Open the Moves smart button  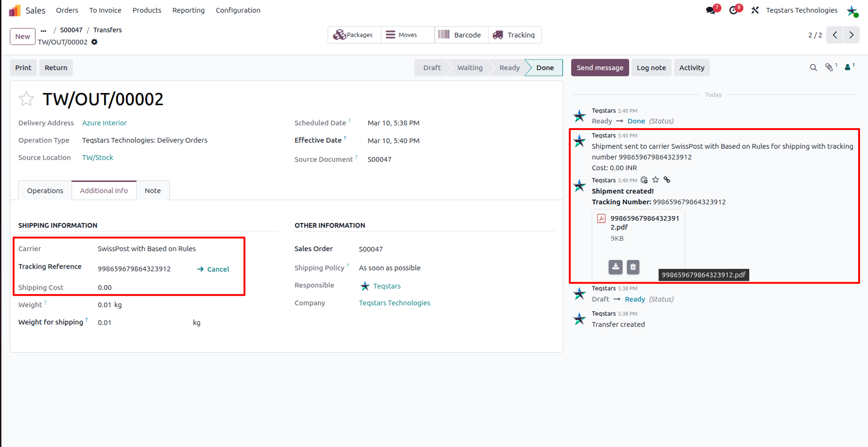[x=408, y=35]
